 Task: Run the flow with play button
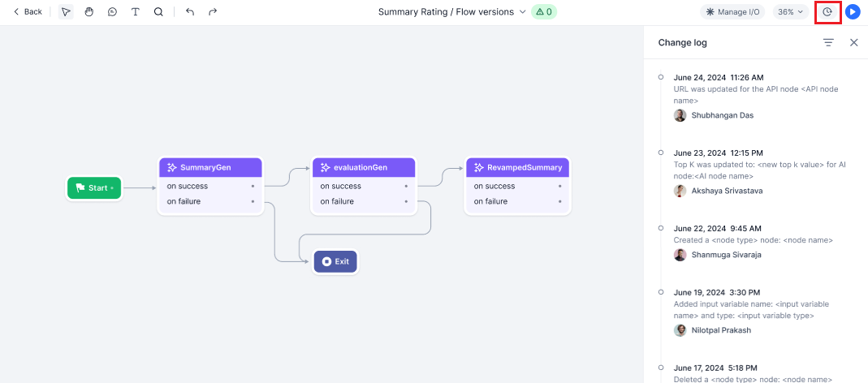pyautogui.click(x=853, y=12)
